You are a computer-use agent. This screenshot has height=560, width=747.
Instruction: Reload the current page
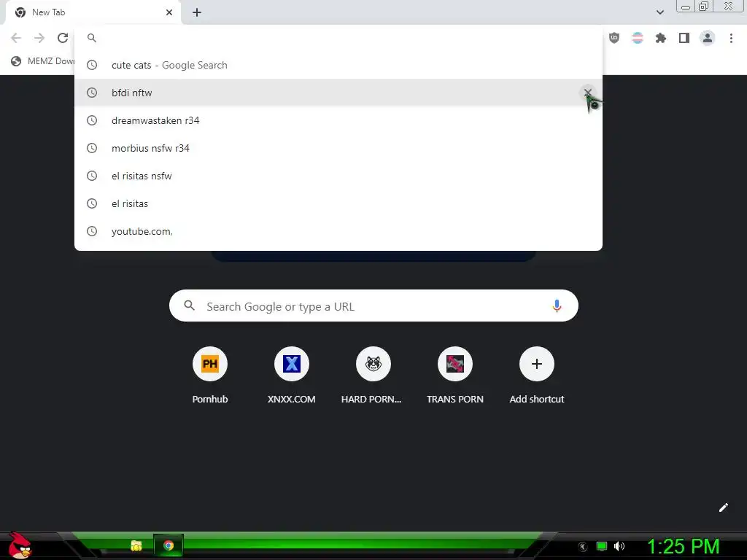tap(63, 38)
